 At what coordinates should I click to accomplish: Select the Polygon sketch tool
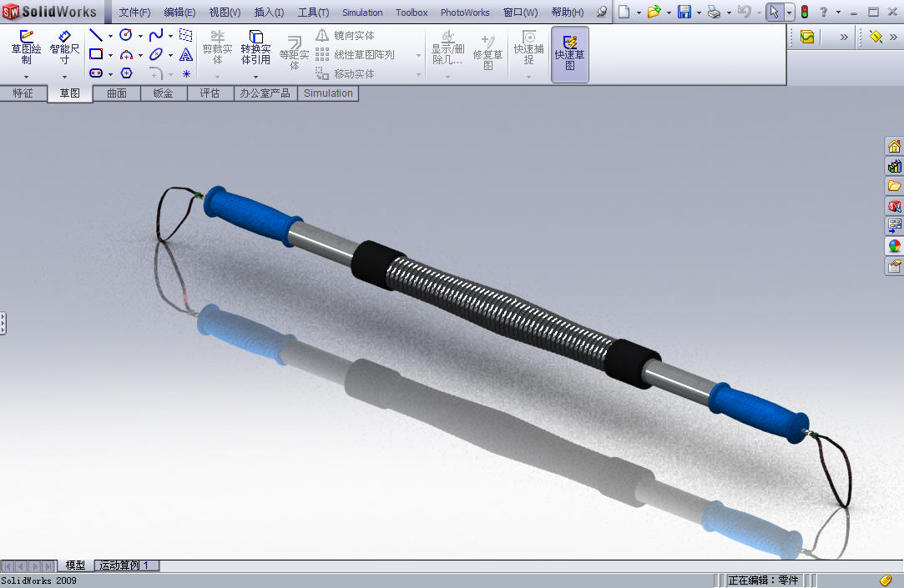[x=126, y=73]
